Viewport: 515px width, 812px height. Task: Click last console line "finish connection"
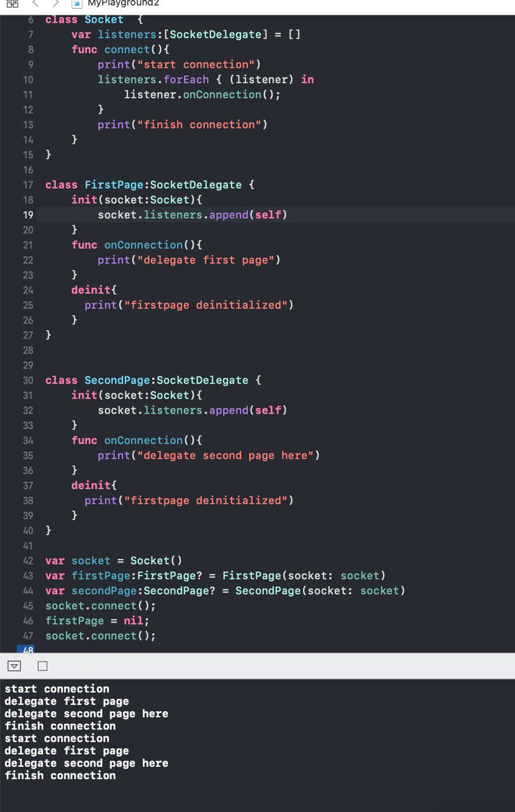pos(60,776)
